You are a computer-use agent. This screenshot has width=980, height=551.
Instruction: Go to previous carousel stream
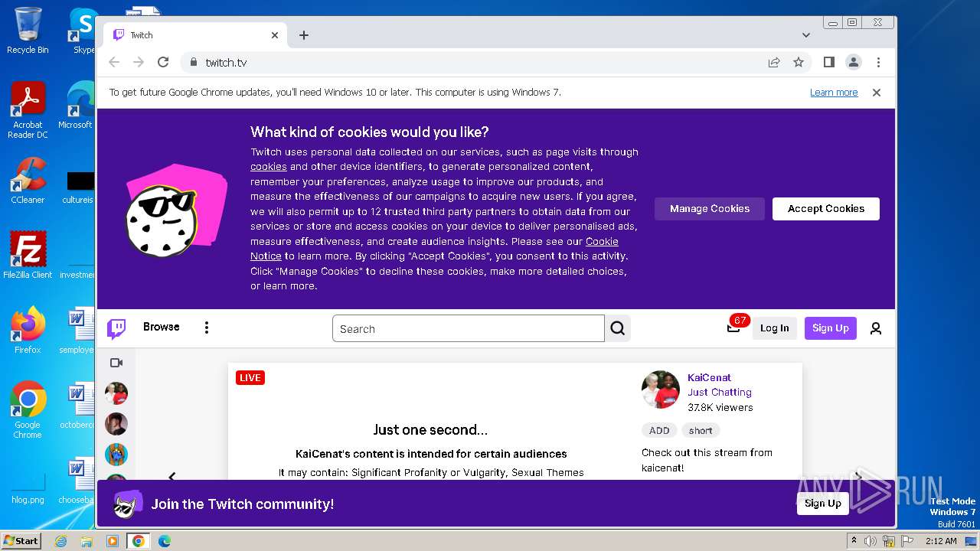pos(171,476)
